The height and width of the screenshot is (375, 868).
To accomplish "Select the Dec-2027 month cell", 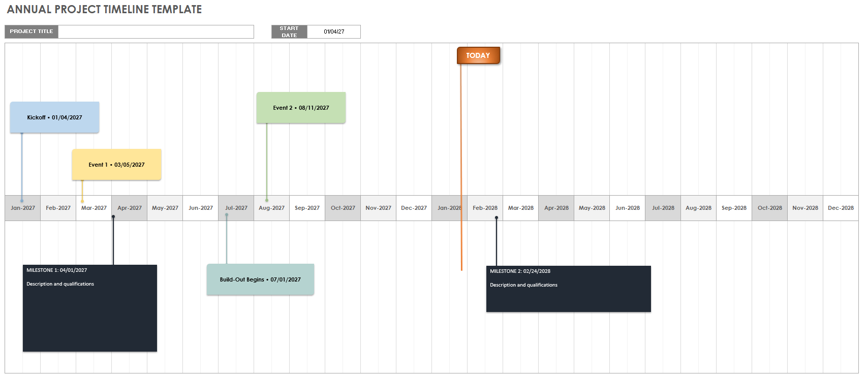I will pyautogui.click(x=414, y=208).
